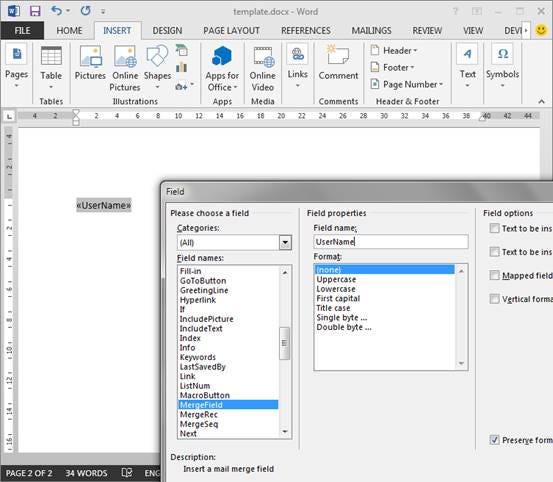
Task: Expand the Page Number dropdown
Action: click(x=407, y=84)
